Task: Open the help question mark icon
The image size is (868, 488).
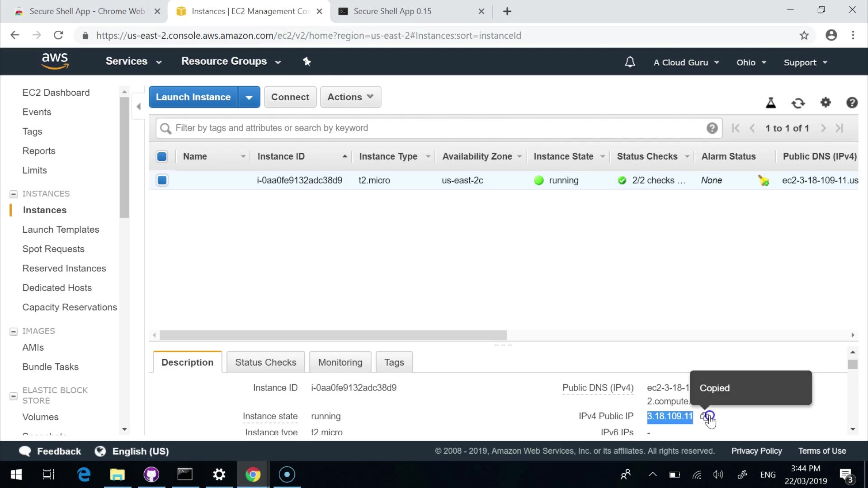Action: pos(852,103)
